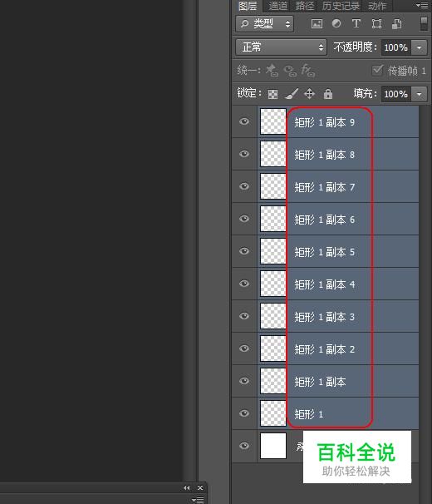Screen dimensions: 432x504
Task: Hide layer 矩形 1 副本 5
Action: [x=244, y=251]
